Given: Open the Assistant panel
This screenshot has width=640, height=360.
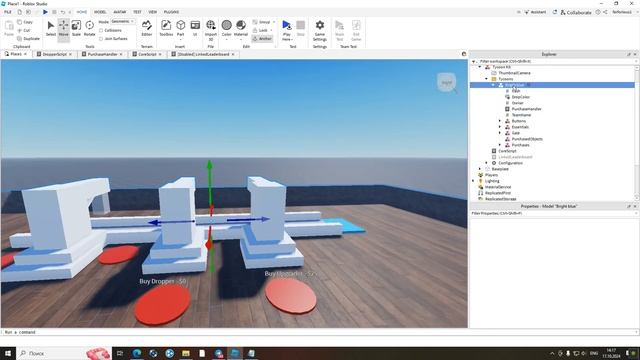Looking at the screenshot, I should (x=535, y=12).
